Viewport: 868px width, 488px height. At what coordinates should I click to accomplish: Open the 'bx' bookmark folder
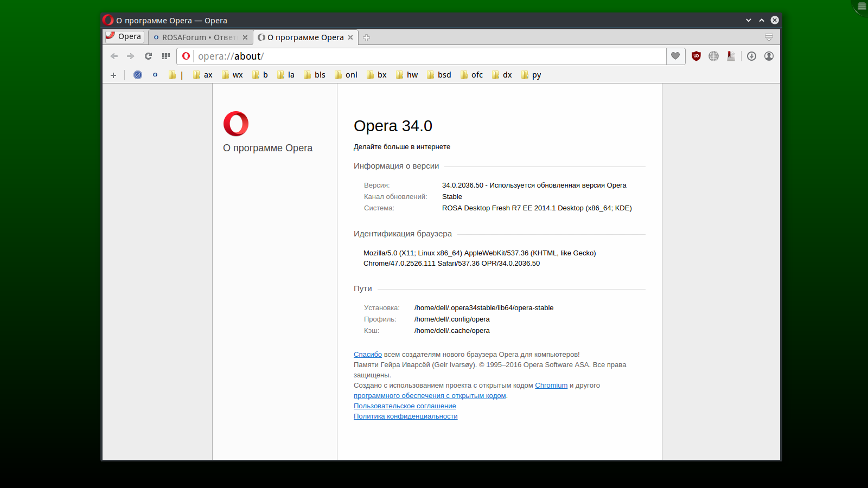376,75
